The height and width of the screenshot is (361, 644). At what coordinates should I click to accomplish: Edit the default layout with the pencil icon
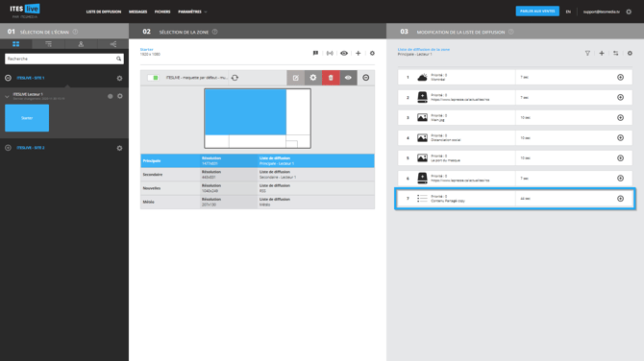(295, 78)
